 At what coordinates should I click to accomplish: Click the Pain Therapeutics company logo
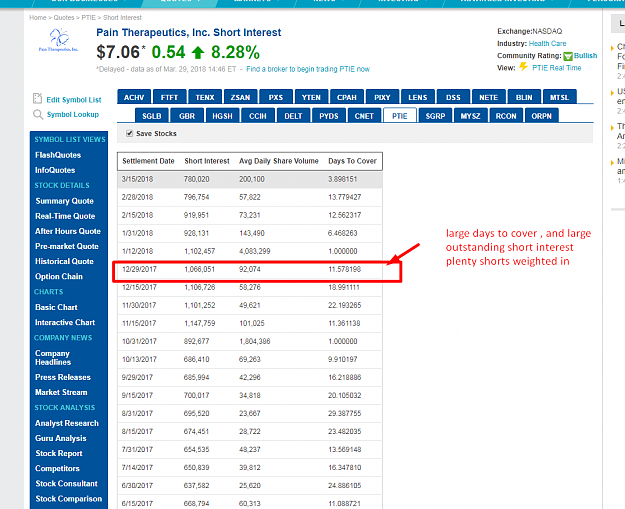59,40
